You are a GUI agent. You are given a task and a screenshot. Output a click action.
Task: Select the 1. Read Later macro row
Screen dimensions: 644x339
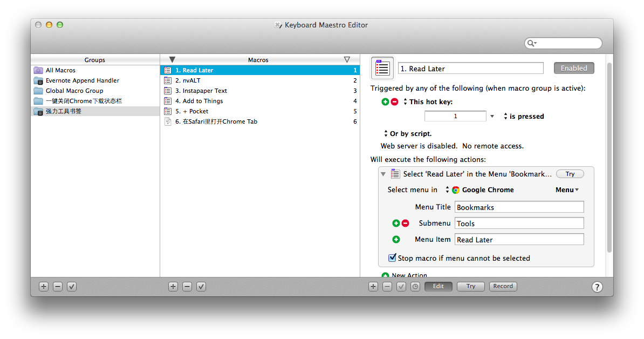click(x=260, y=70)
